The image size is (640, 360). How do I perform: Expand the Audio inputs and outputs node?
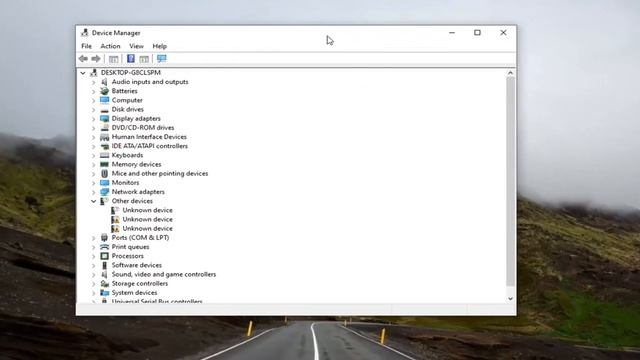93,82
